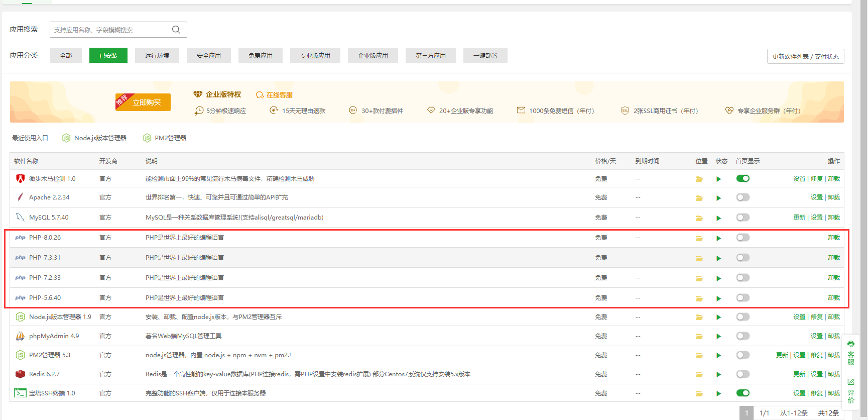This screenshot has height=420, width=868.
Task: Click 更新 for MySQL 5.7.40
Action: [799, 218]
